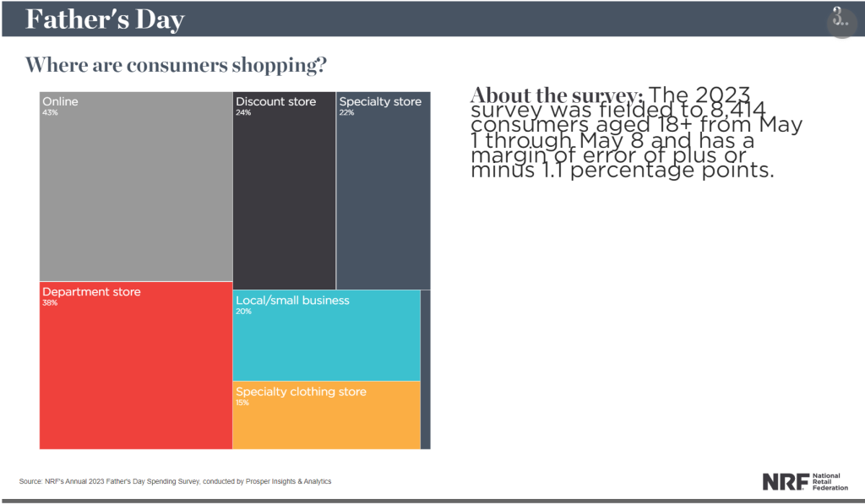Screen dimensions: 865x504
Task: Click the 'About the survey' text paragraph
Action: 636,133
